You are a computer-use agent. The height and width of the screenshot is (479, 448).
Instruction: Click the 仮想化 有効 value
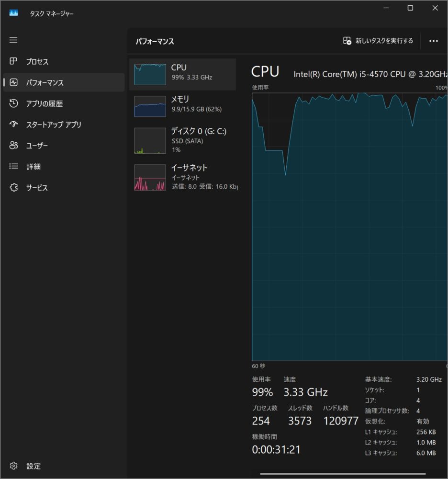pos(423,421)
